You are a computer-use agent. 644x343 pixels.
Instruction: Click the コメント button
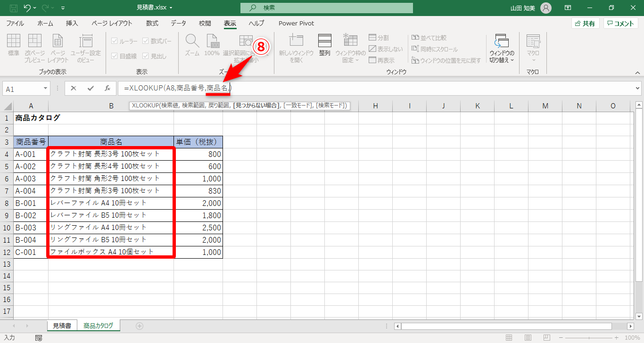click(x=620, y=24)
